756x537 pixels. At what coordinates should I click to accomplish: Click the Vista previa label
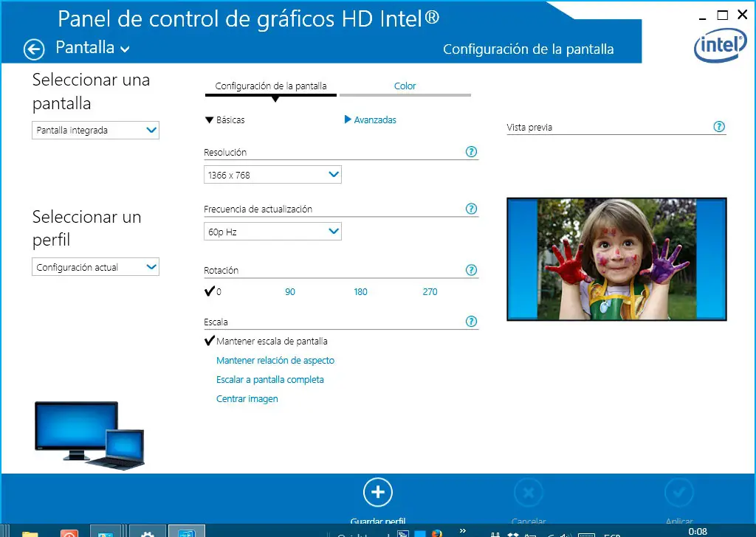(529, 128)
